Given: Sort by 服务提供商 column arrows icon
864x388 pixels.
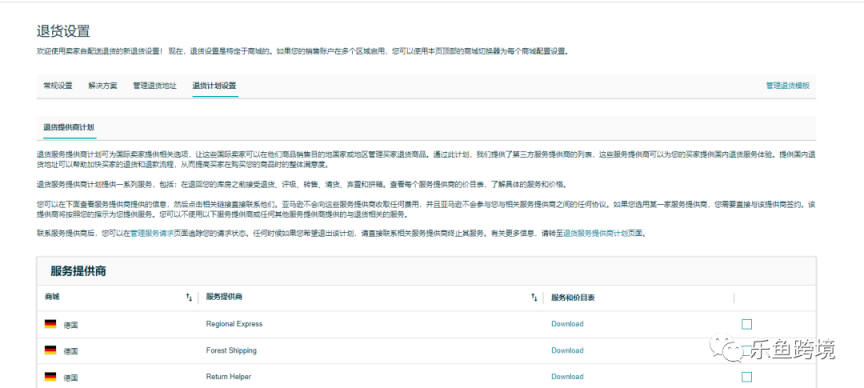Looking at the screenshot, I should tap(534, 298).
